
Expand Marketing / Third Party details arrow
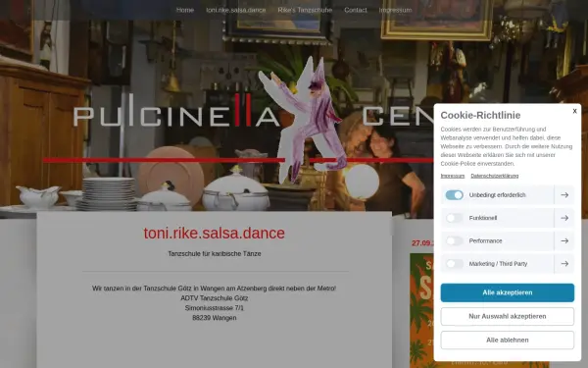[564, 264]
